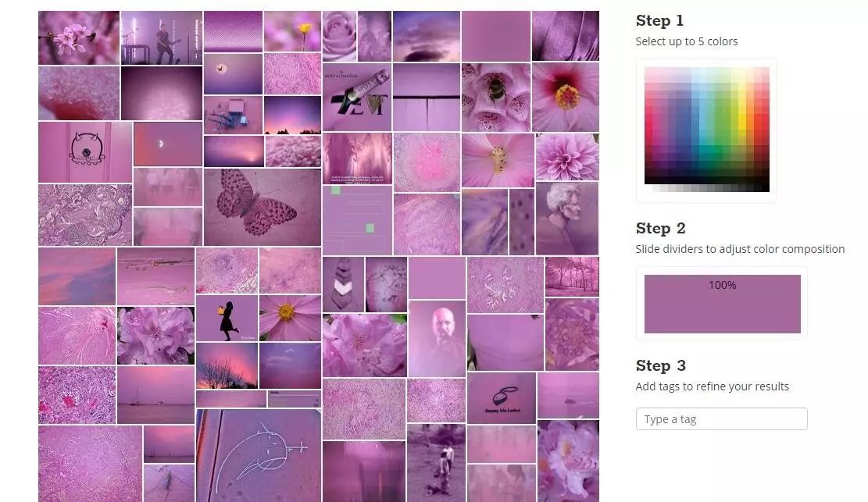This screenshot has height=502, width=868.
Task: Select the elderly woman profile photo
Action: pyautogui.click(x=567, y=219)
